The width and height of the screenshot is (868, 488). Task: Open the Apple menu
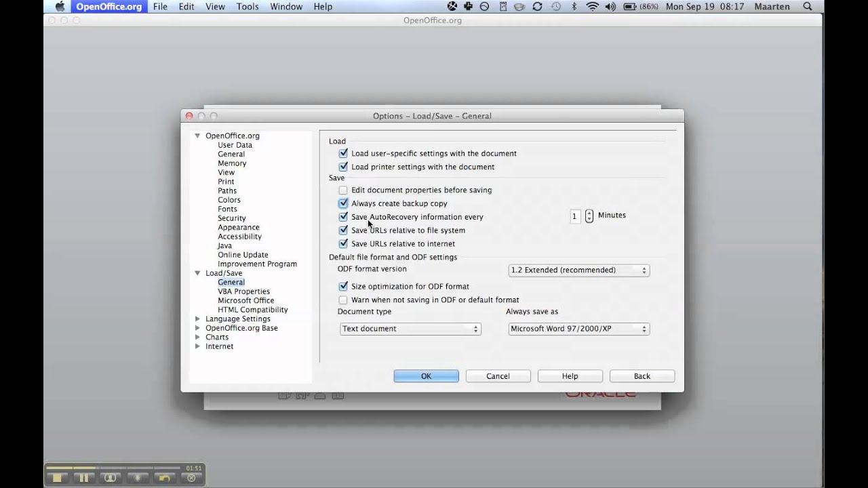click(x=60, y=7)
